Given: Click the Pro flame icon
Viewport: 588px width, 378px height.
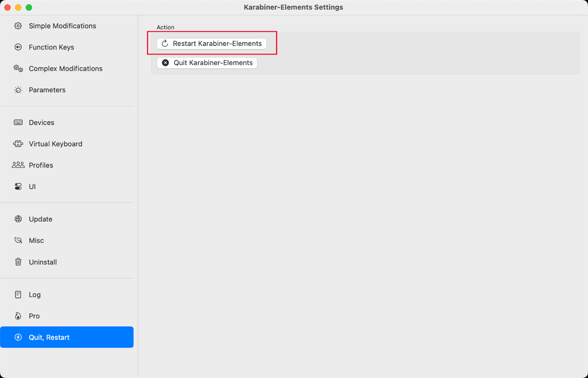Looking at the screenshot, I should [18, 316].
